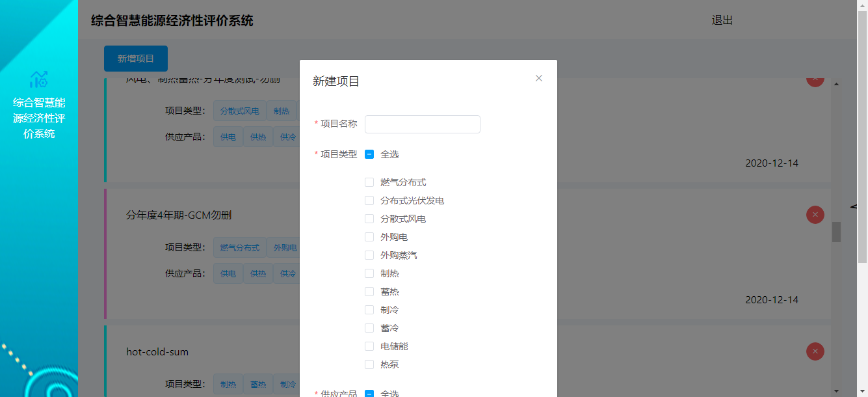Image resolution: width=868 pixels, height=397 pixels.
Task: Click the red delete icon on 分年度4年期-GCM勿删
Action: [x=815, y=215]
